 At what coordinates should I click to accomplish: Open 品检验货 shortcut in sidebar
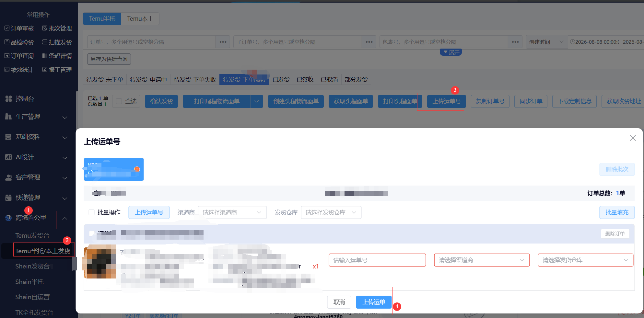coord(19,42)
